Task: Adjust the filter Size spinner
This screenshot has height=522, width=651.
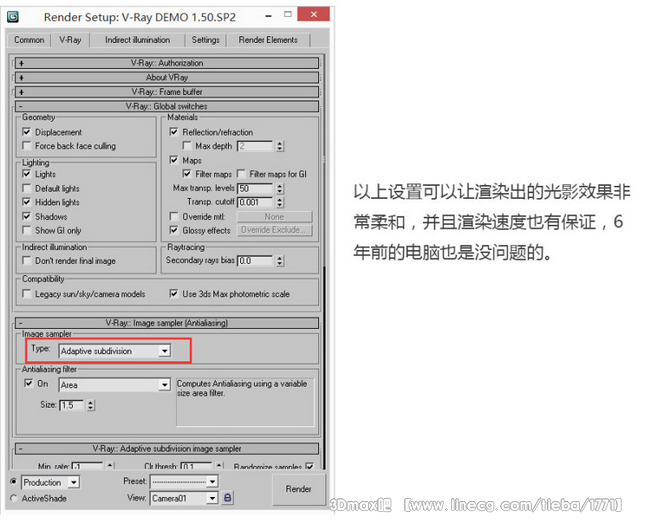Action: pos(91,405)
